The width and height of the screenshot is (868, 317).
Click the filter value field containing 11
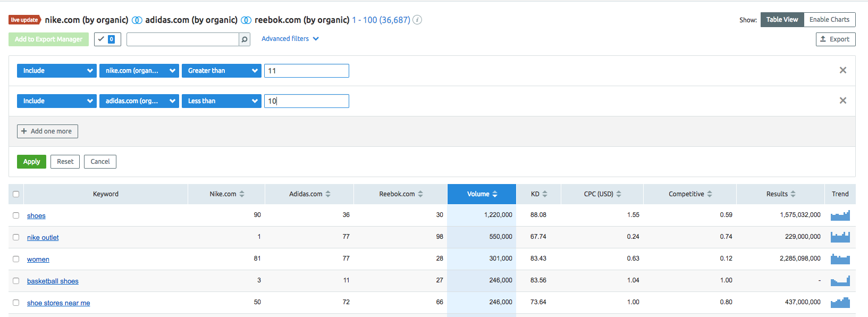coord(307,71)
